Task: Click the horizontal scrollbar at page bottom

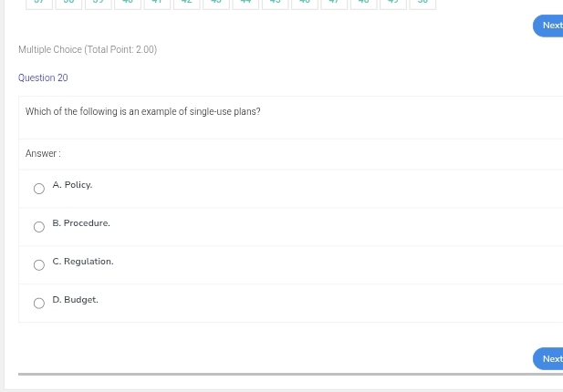Action: (x=274, y=374)
